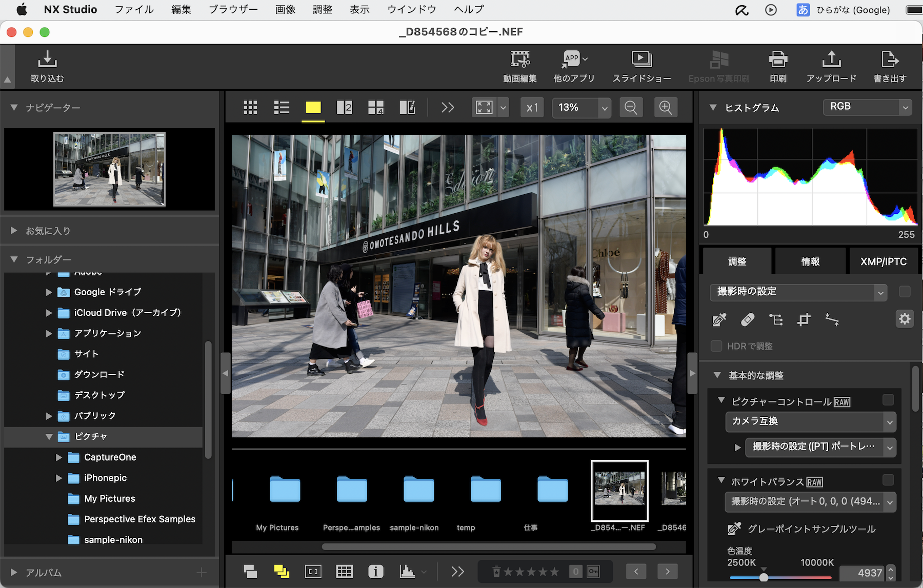This screenshot has width=923, height=588.
Task: Enable the HDR で調整 checkbox
Action: pos(716,346)
